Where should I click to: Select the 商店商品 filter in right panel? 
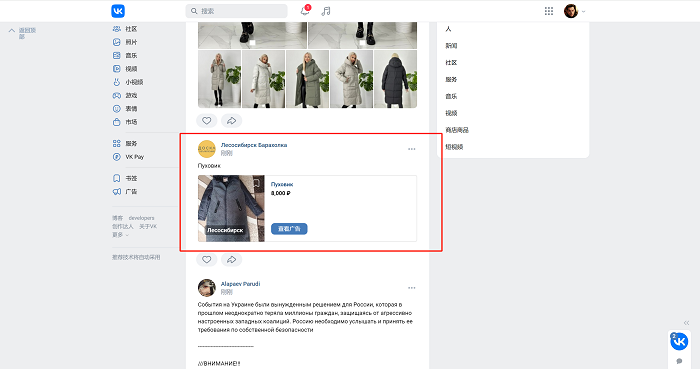click(x=457, y=130)
